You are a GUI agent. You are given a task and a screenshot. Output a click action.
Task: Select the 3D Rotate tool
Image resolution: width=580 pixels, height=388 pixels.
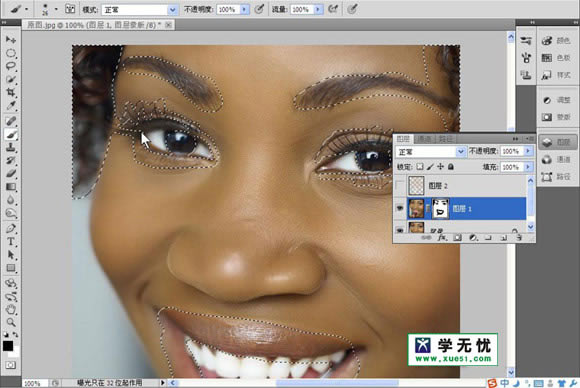click(11, 283)
